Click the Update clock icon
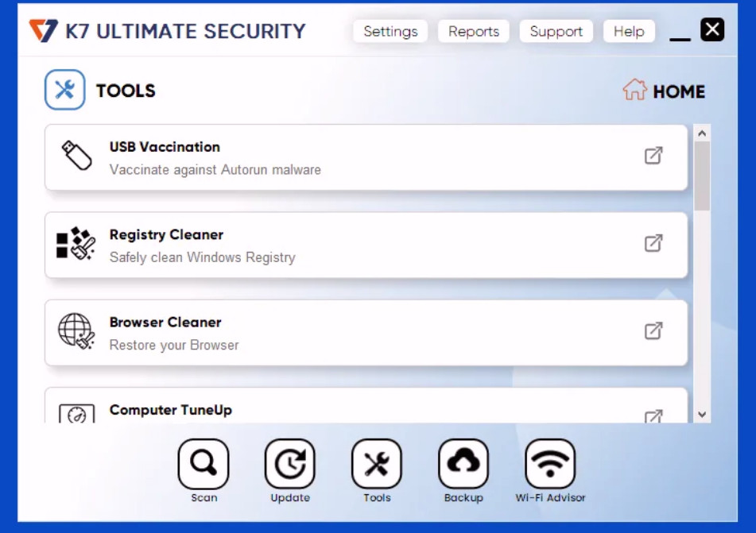 [290, 464]
